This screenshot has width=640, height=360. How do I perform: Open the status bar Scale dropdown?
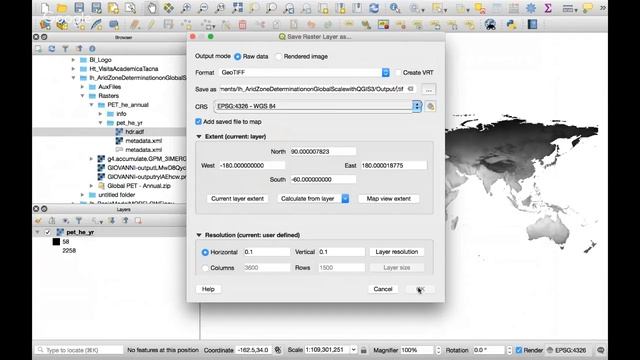pos(353,350)
